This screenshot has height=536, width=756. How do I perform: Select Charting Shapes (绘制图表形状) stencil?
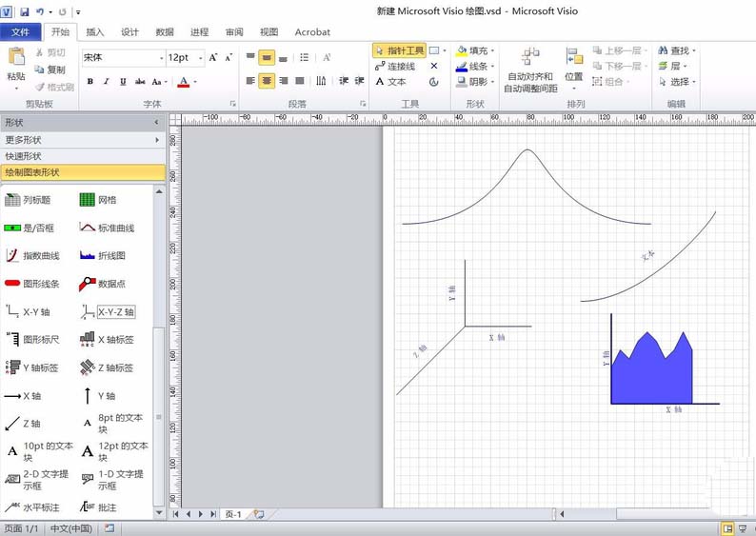pyautogui.click(x=83, y=172)
